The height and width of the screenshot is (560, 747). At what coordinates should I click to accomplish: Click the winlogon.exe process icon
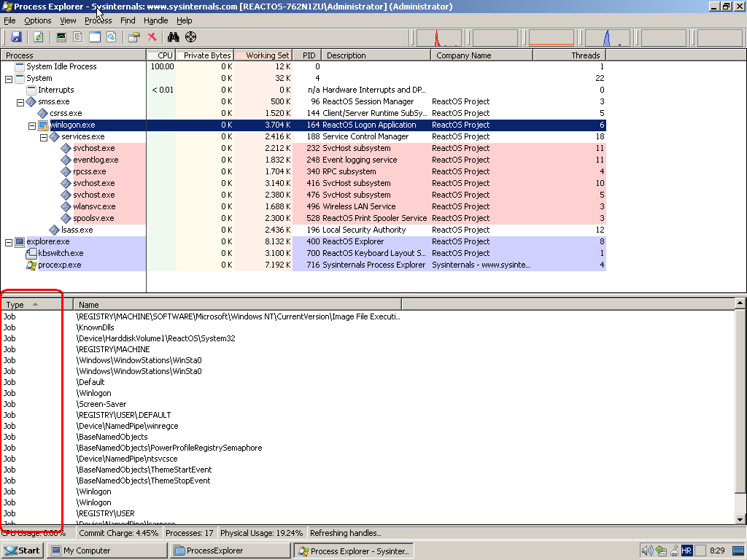43,125
